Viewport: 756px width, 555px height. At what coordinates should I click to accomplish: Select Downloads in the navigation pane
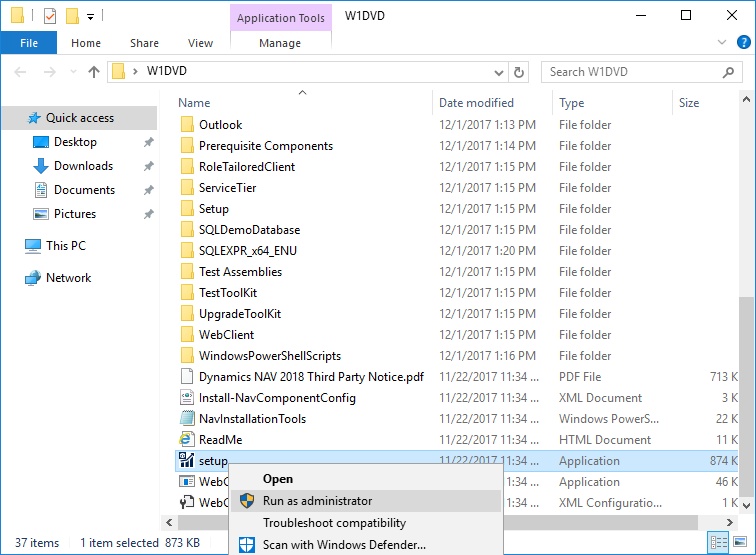[x=83, y=166]
